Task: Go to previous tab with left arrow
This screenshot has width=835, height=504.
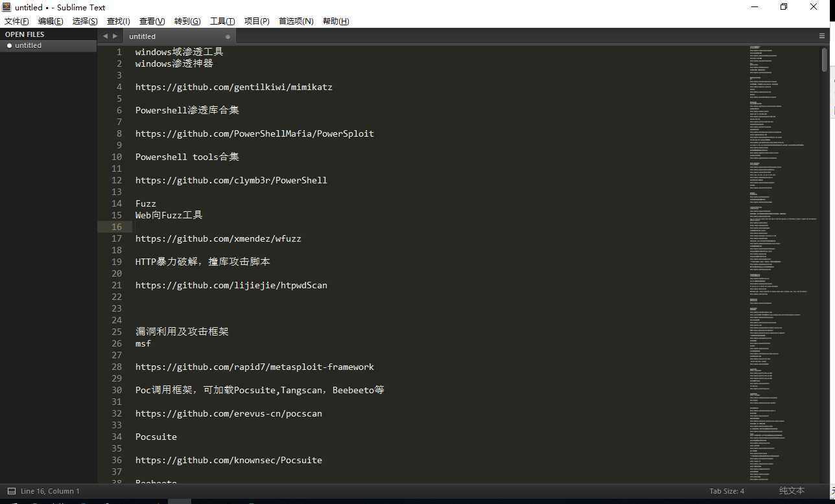Action: (105, 36)
